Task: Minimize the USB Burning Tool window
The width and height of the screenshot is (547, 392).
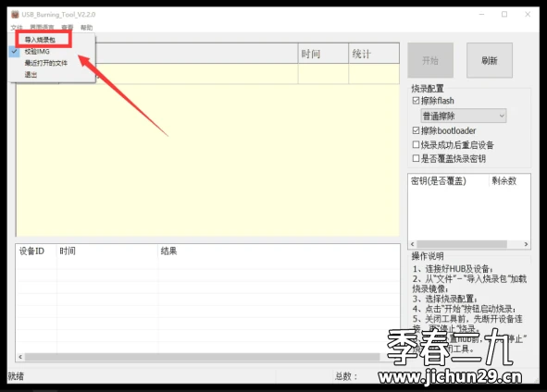Action: [x=482, y=14]
